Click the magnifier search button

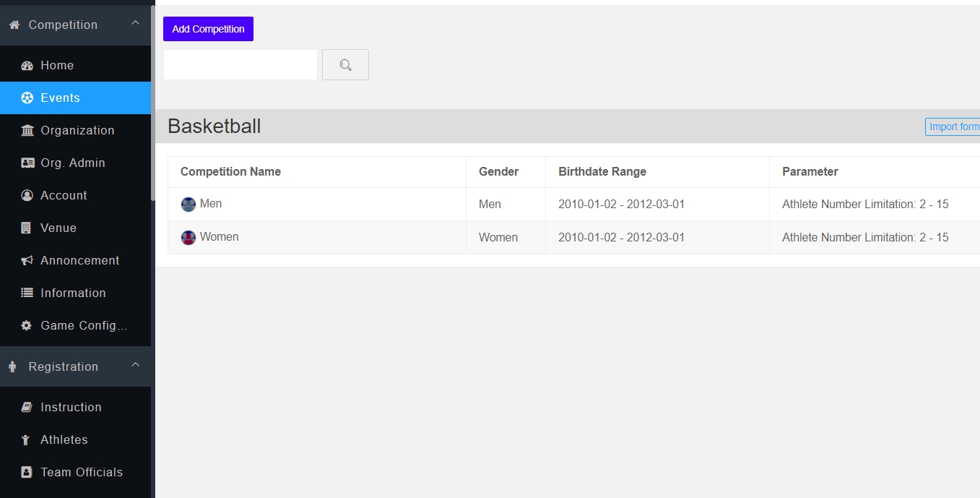point(345,65)
